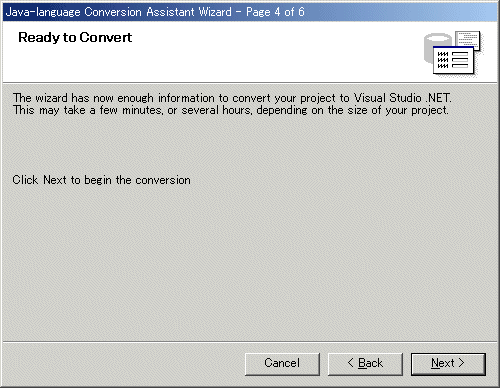Click the wizard header icon
The image size is (500, 388).
pyautogui.click(x=453, y=53)
